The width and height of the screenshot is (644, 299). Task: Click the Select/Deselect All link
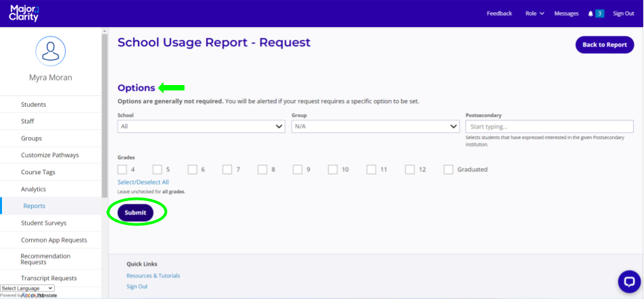(x=143, y=182)
